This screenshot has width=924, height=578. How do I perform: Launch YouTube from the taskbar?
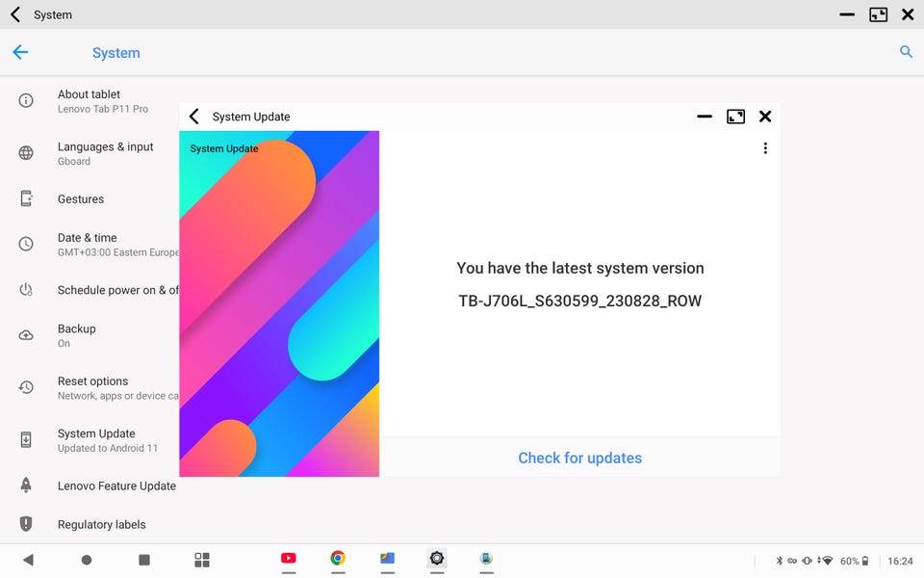pos(289,559)
